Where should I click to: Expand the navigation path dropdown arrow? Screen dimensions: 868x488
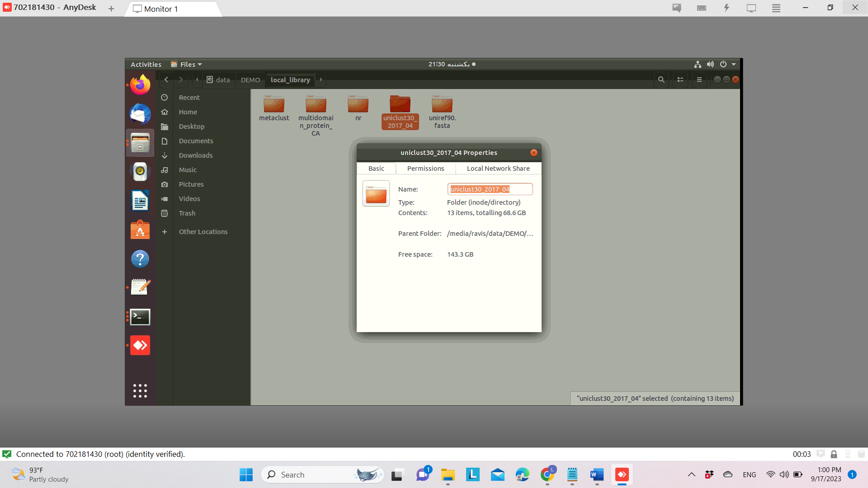click(x=321, y=79)
